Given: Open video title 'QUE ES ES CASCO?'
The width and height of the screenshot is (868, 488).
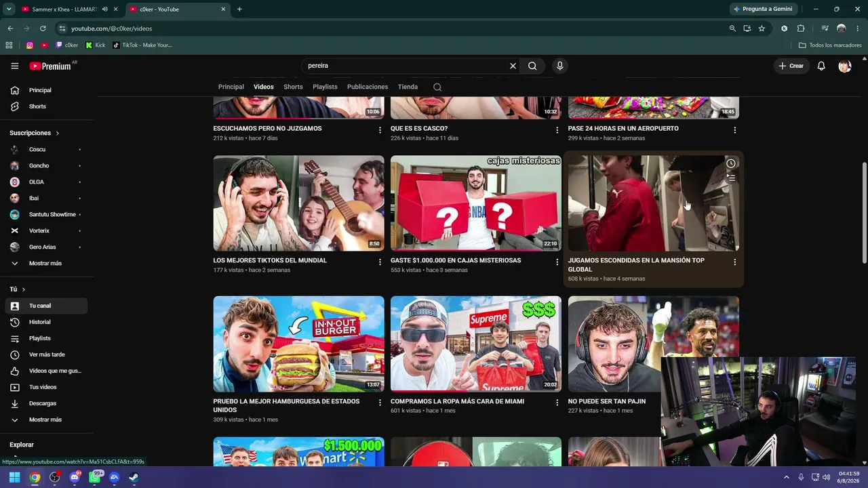Looking at the screenshot, I should [x=419, y=129].
